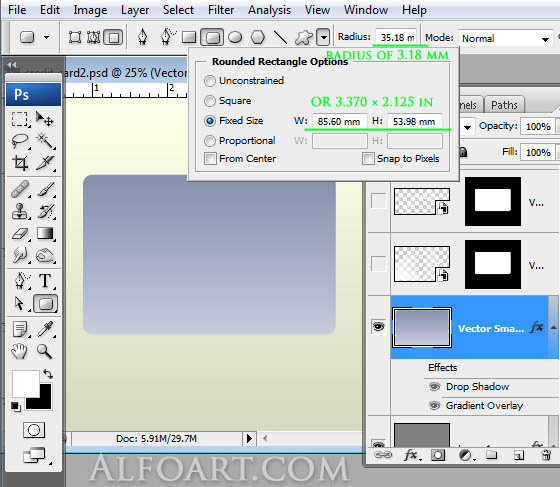
Task: Select the Ellipse shape tool in options bar
Action: coord(235,37)
